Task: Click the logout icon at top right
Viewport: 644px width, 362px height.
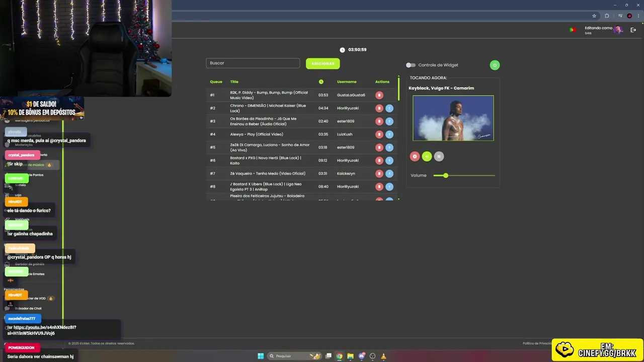Action: [633, 30]
